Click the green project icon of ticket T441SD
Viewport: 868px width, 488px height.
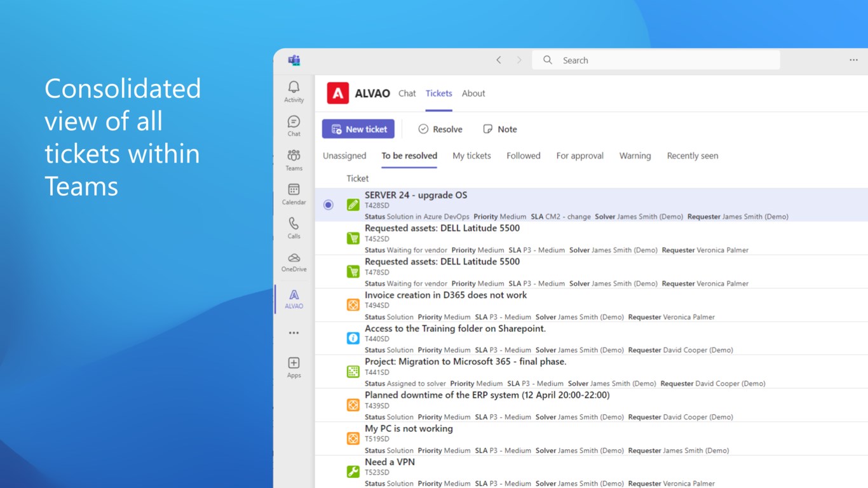tap(353, 372)
